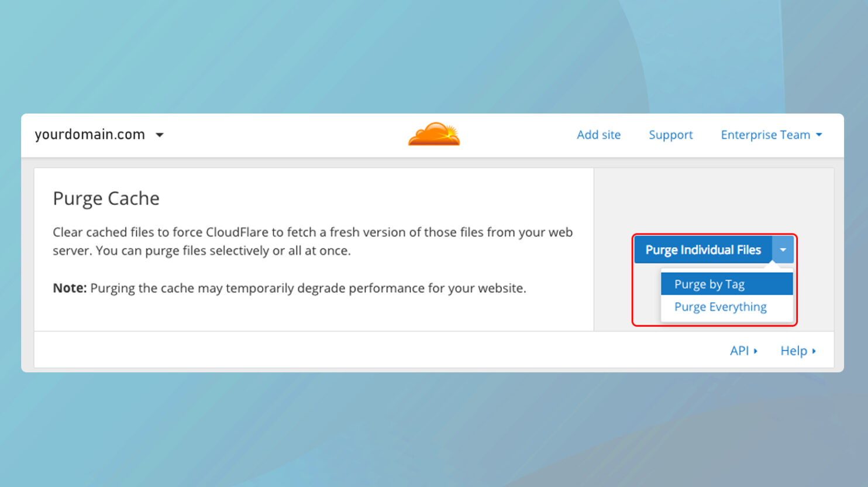868x487 pixels.
Task: Click the 'temporarily degrade performance' warning sentence
Action: (x=308, y=288)
